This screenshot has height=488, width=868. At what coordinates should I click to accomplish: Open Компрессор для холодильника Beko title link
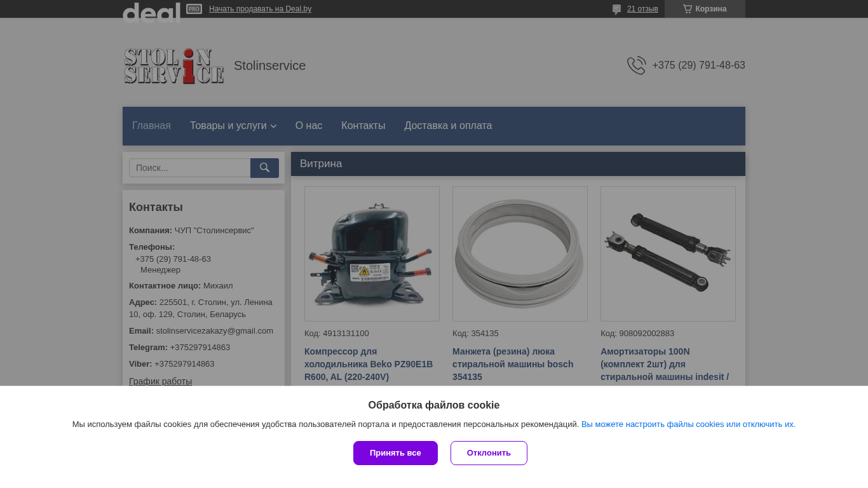(369, 364)
